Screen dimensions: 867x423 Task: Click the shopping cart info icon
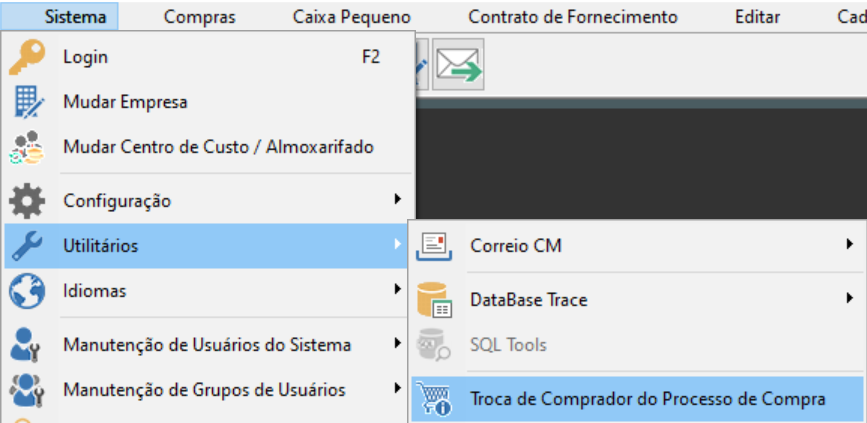[x=434, y=398]
